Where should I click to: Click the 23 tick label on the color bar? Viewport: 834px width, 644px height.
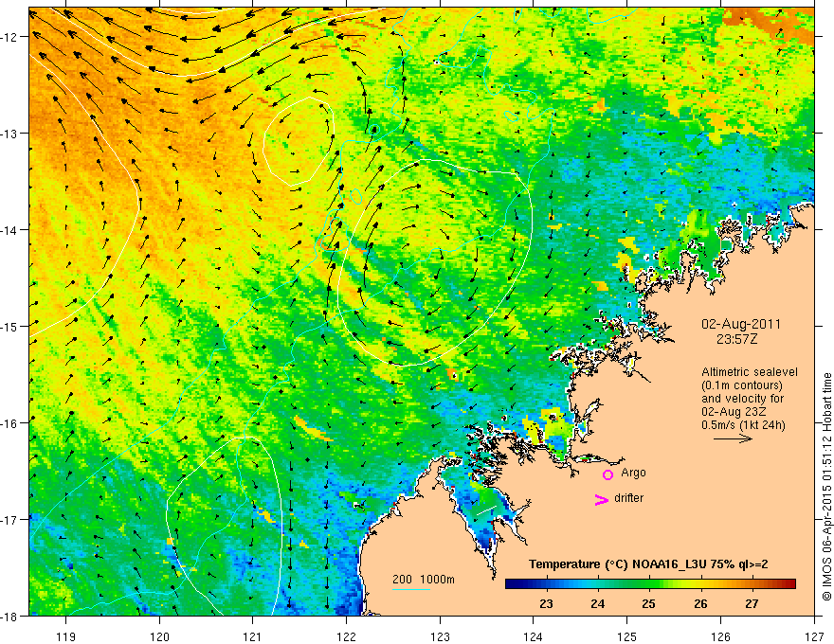tap(546, 604)
